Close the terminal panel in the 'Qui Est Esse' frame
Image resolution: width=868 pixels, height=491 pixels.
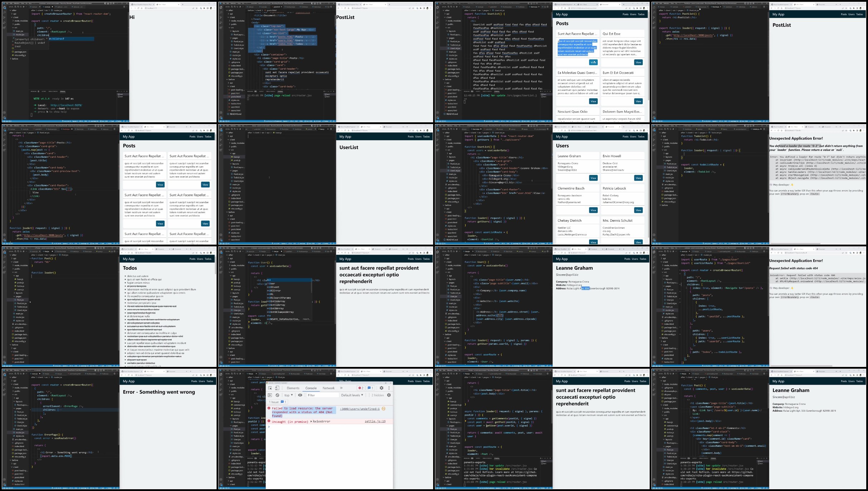[551, 92]
